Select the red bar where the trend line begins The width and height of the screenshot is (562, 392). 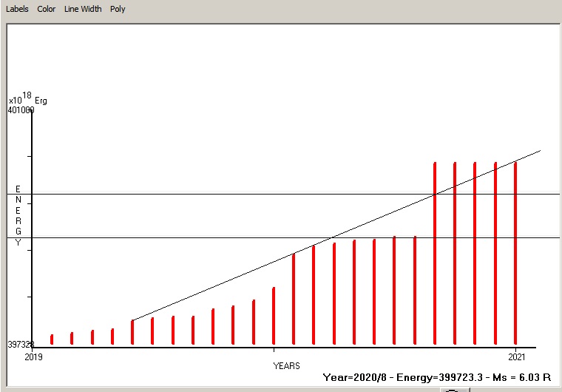pyautogui.click(x=132, y=332)
